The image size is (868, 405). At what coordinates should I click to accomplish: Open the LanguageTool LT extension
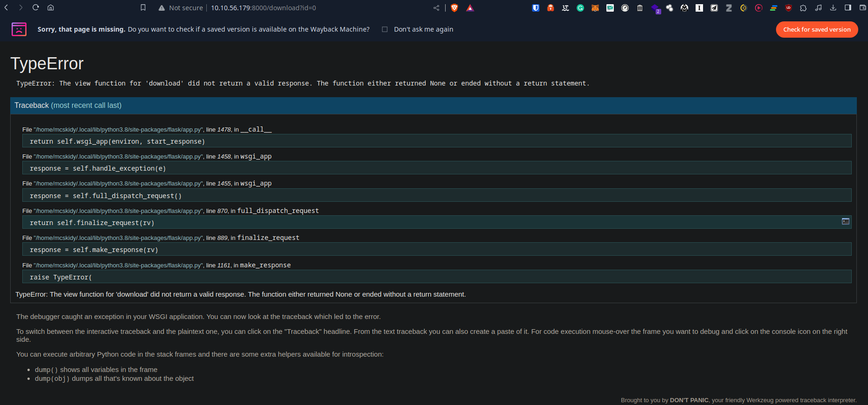pos(566,8)
